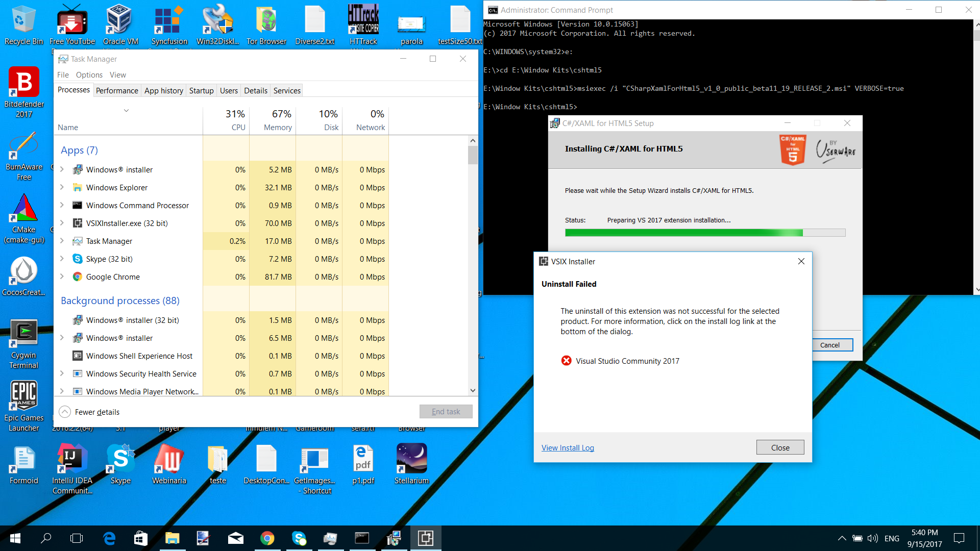Open View menu in Task Manager
This screenshot has height=551, width=980.
tap(117, 75)
